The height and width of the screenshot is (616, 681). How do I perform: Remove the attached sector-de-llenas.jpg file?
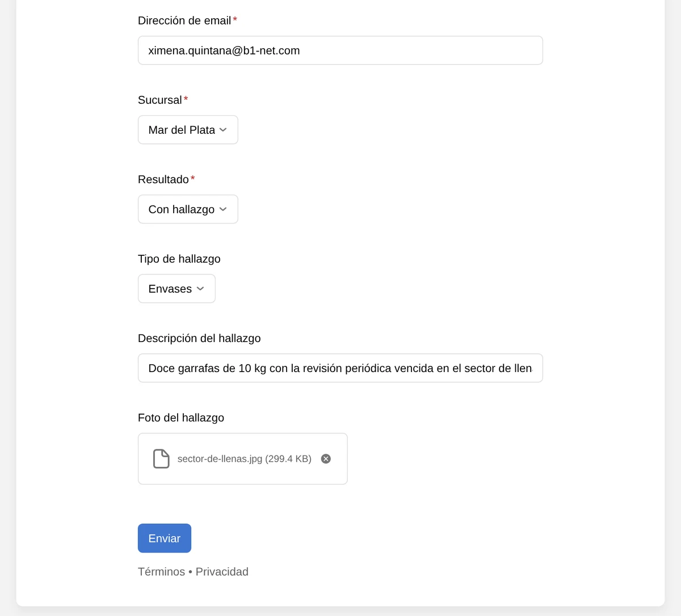(x=326, y=459)
